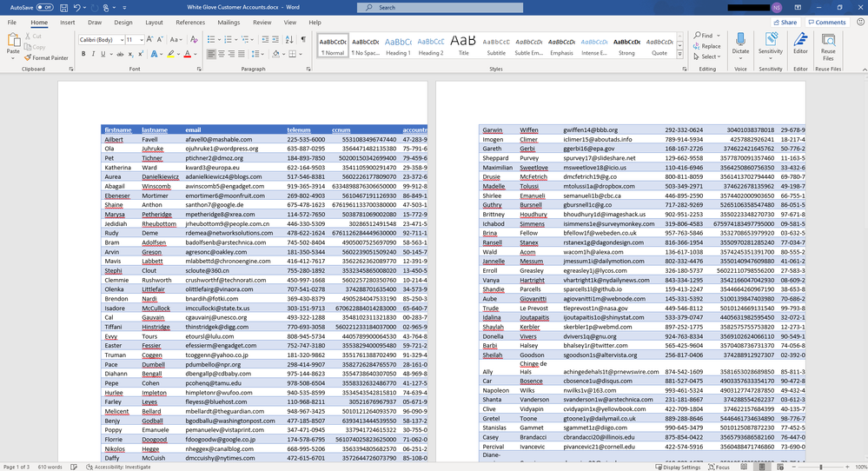
Task: Go to the Mailings tab
Action: pos(229,23)
